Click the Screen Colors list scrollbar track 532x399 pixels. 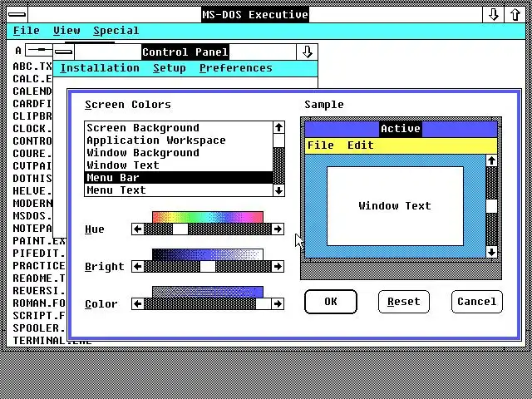pos(279,165)
